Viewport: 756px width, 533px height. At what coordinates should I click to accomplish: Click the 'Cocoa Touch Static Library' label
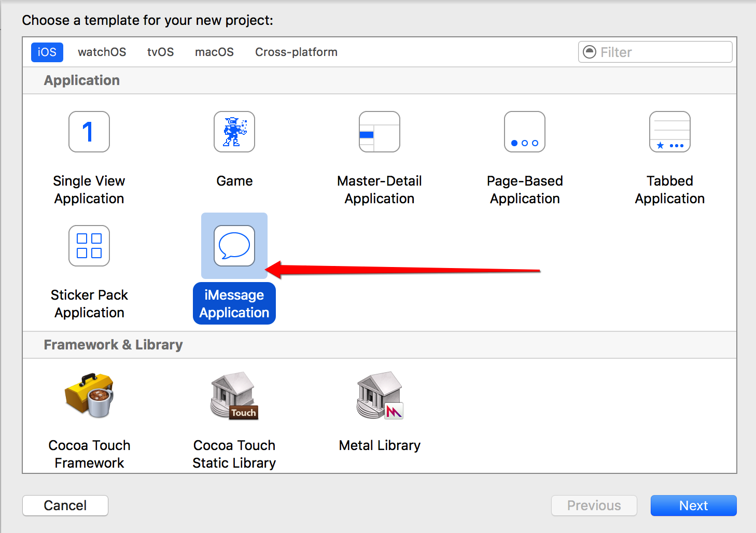pos(234,454)
